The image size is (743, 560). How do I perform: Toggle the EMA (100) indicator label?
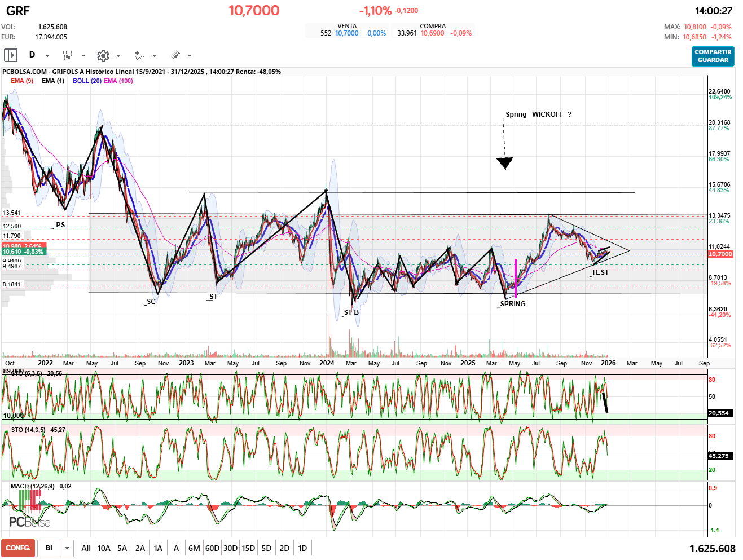click(118, 81)
